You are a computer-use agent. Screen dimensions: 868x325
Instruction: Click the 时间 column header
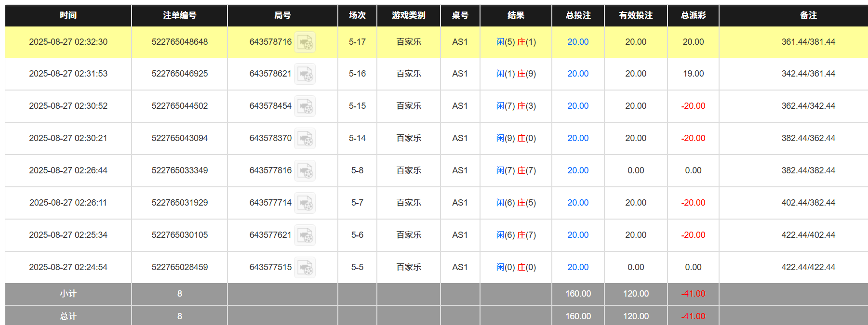click(x=68, y=15)
